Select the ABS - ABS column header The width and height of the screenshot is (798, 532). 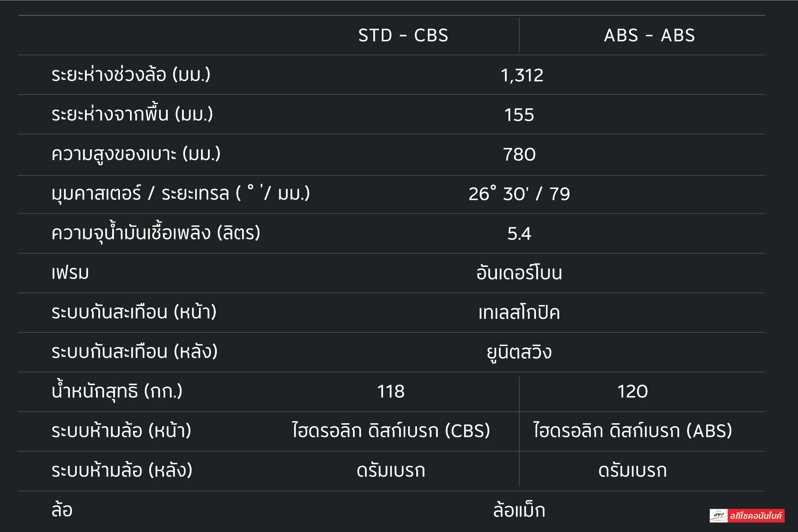(649, 35)
